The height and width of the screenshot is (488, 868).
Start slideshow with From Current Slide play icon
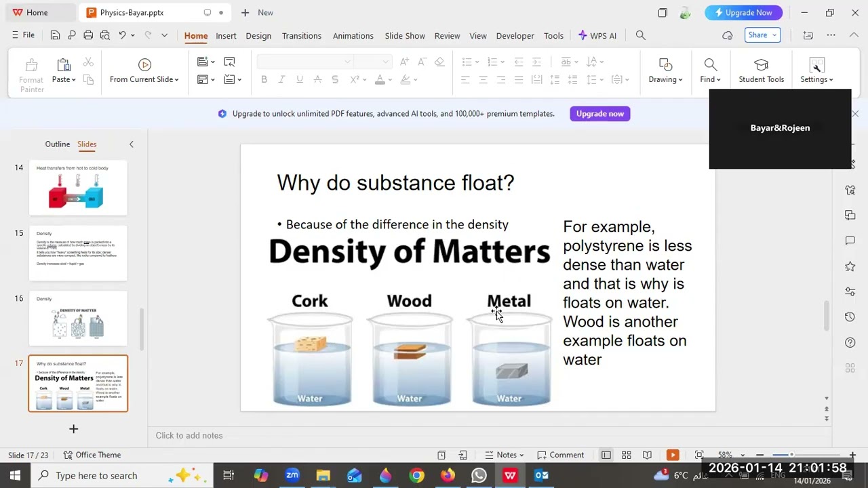144,65
